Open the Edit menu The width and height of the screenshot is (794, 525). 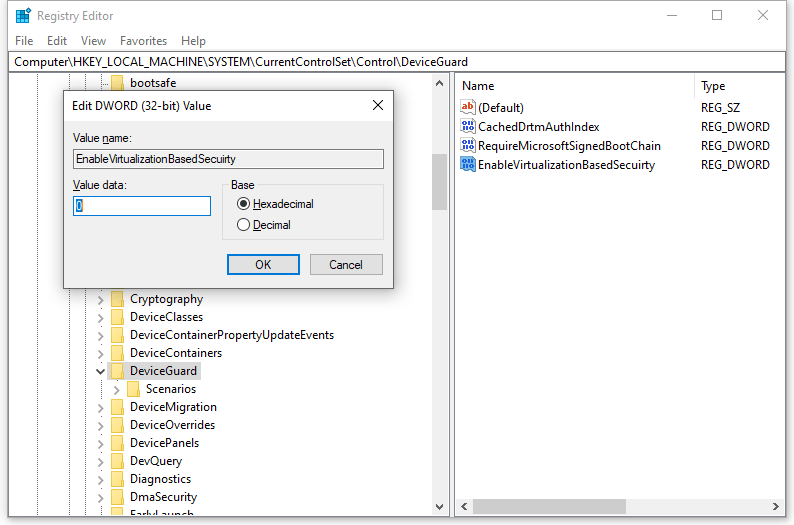[57, 41]
